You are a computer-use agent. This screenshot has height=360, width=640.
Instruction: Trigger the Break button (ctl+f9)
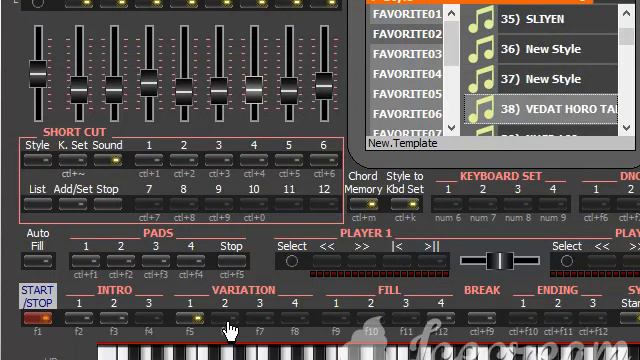[482, 318]
